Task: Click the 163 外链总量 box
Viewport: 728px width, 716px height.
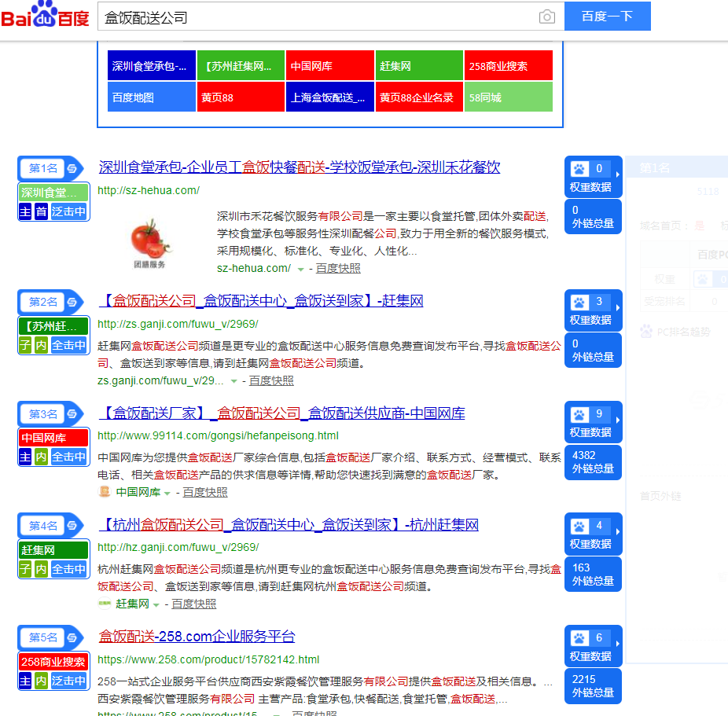Action: click(593, 575)
